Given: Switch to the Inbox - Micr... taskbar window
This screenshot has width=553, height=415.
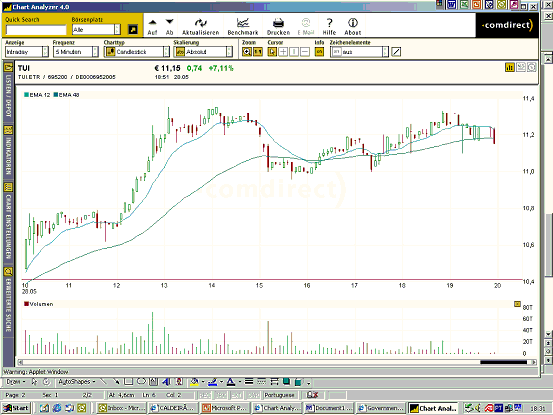Looking at the screenshot, I should click(x=121, y=408).
